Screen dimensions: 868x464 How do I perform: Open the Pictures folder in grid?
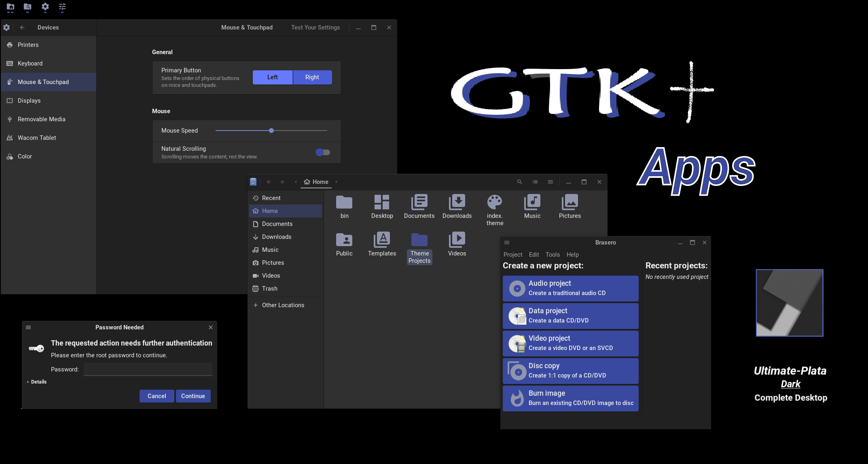[x=570, y=207]
